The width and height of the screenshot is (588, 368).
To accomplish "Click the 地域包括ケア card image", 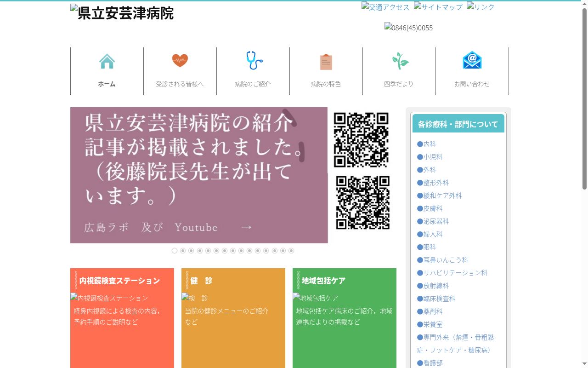I will click(316, 298).
